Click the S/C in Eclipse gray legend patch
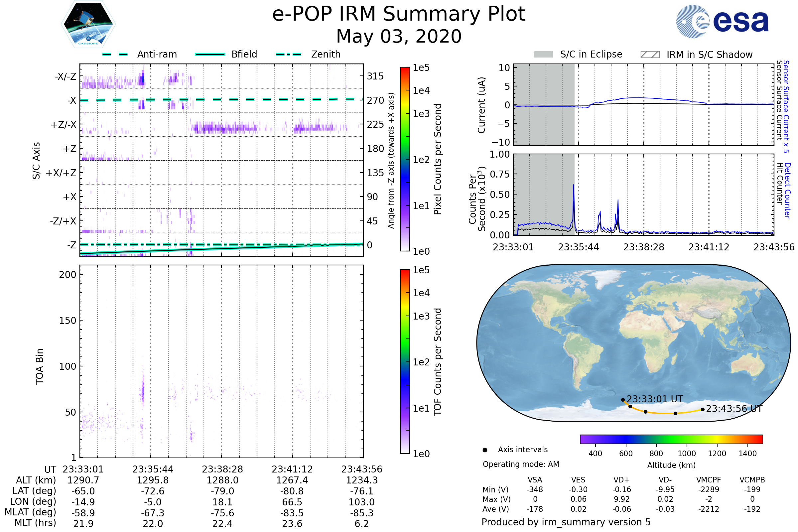 [544, 55]
